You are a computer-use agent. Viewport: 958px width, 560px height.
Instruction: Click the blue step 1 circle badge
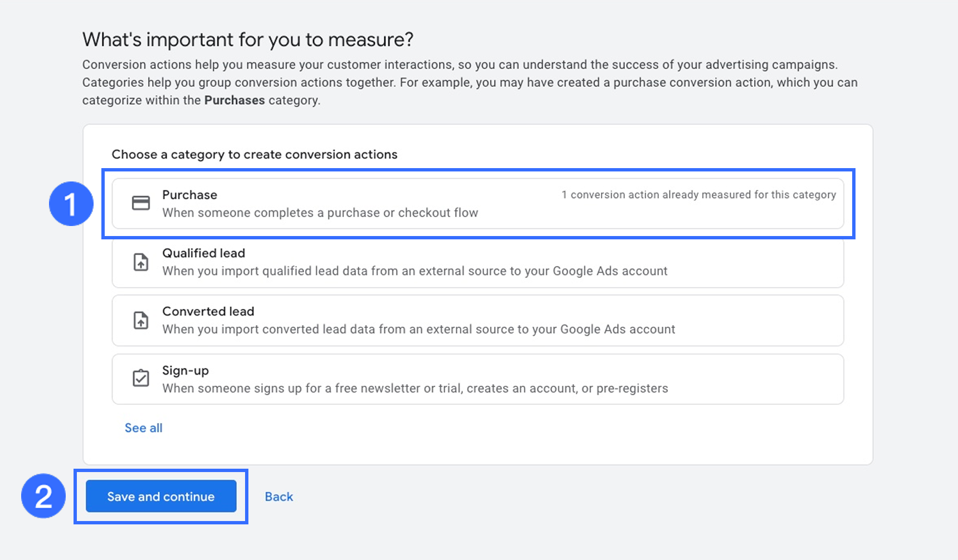pyautogui.click(x=71, y=204)
